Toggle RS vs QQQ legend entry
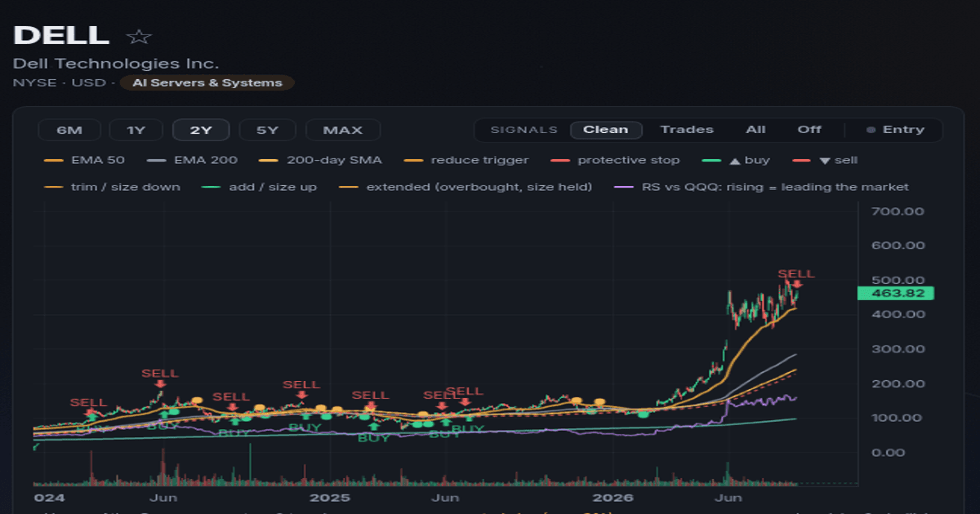Viewport: 980px width, 514px height. coord(760,187)
